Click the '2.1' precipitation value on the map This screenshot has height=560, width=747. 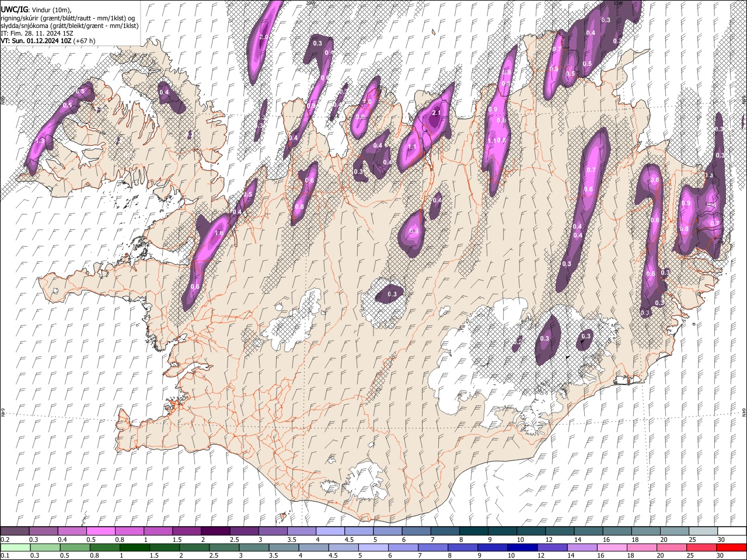436,113
